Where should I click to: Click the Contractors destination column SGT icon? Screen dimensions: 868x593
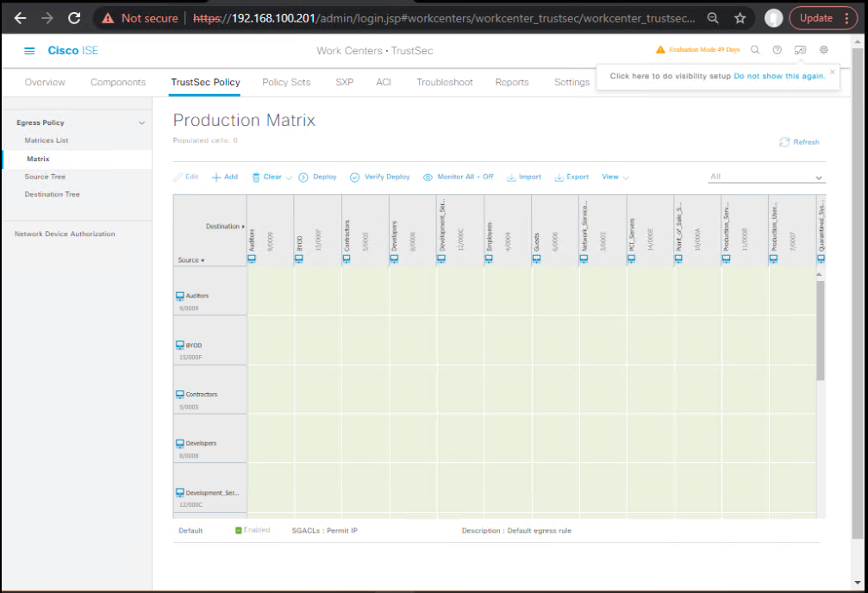point(347,259)
